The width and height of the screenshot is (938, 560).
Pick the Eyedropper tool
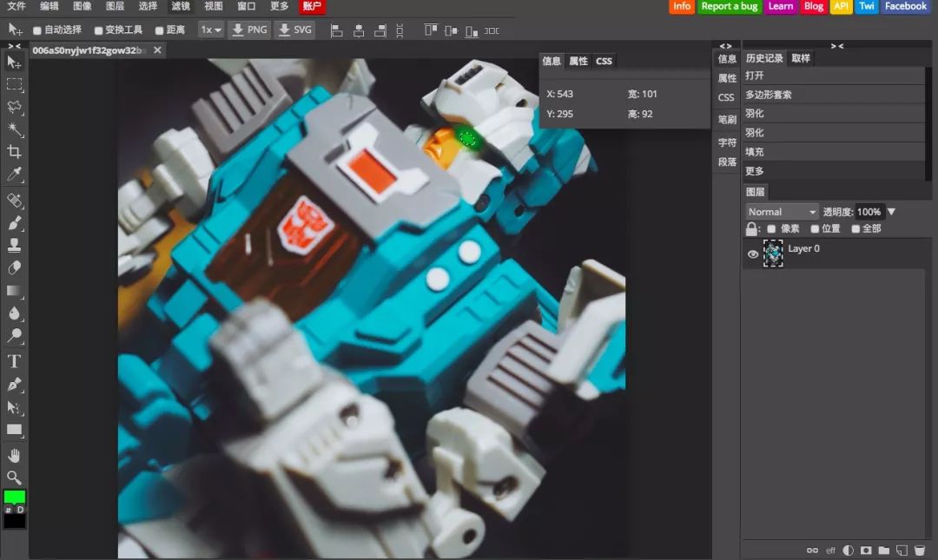[14, 175]
